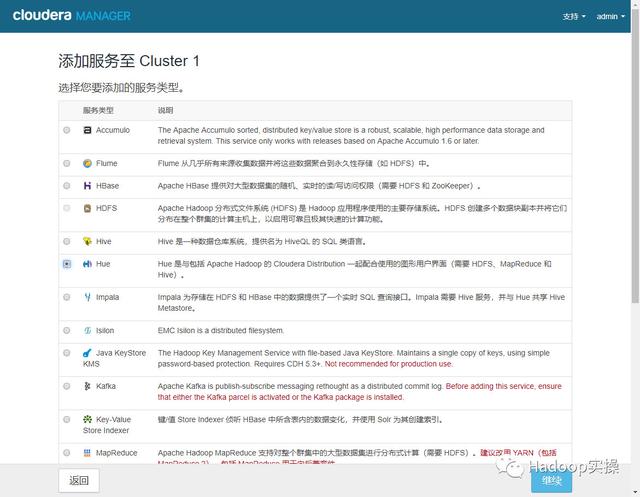Click the MapReduce service icon
The image size is (640, 497).
click(x=87, y=453)
